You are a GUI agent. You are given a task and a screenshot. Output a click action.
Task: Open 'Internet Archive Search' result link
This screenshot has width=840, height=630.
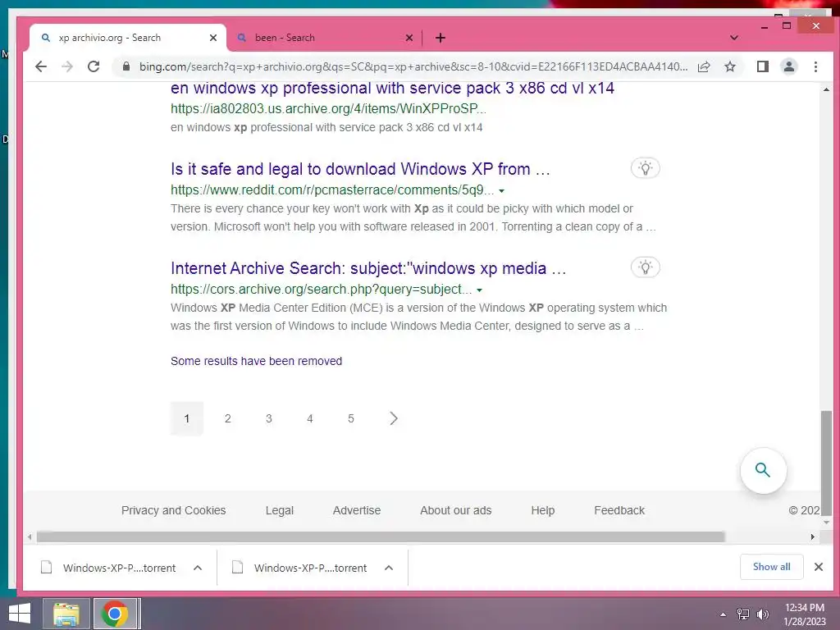click(368, 268)
